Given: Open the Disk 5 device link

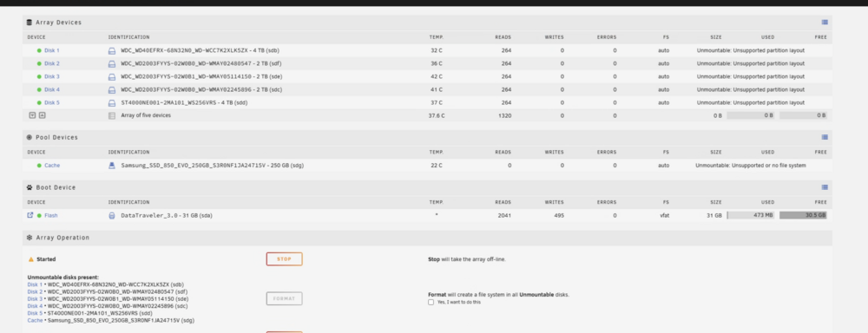Looking at the screenshot, I should [52, 103].
